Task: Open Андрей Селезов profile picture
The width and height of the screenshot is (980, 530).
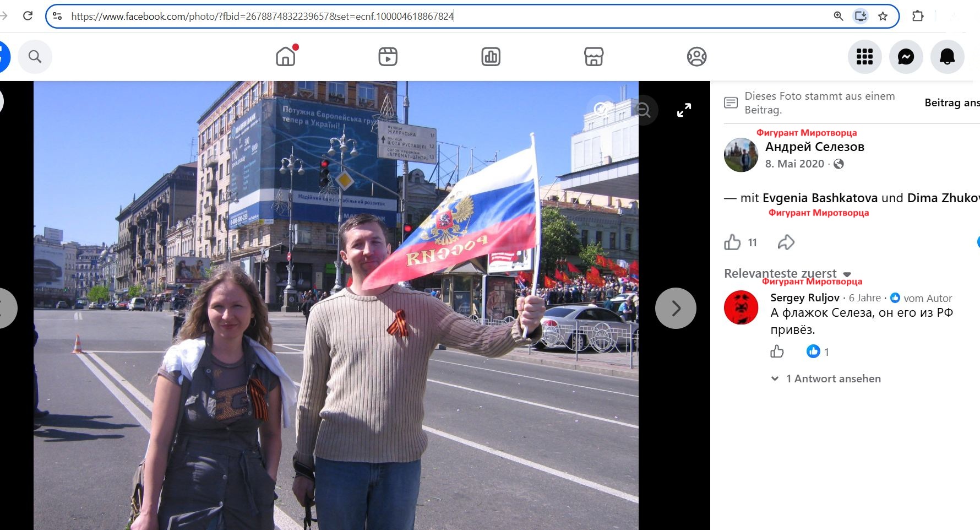Action: [x=741, y=155]
